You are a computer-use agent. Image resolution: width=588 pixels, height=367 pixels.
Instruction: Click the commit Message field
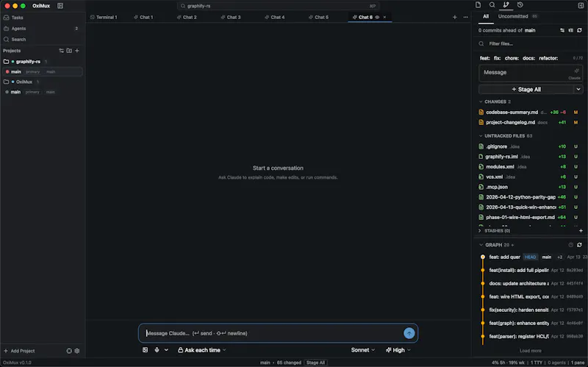click(530, 73)
